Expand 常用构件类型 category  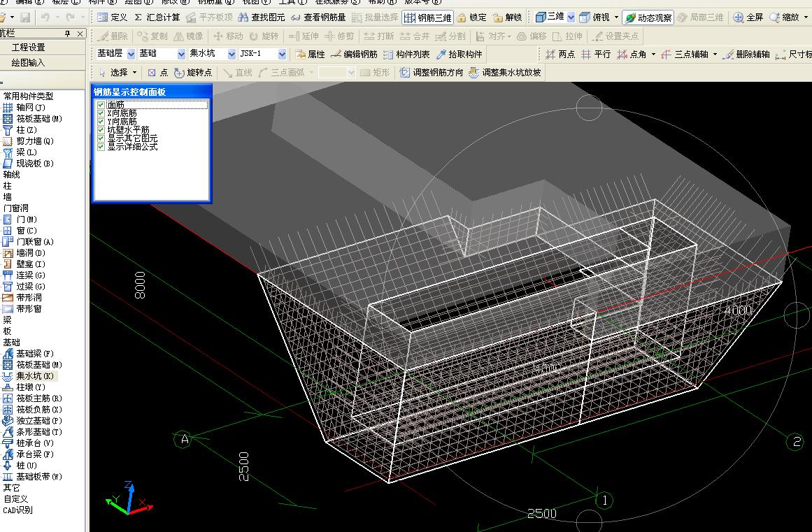29,96
